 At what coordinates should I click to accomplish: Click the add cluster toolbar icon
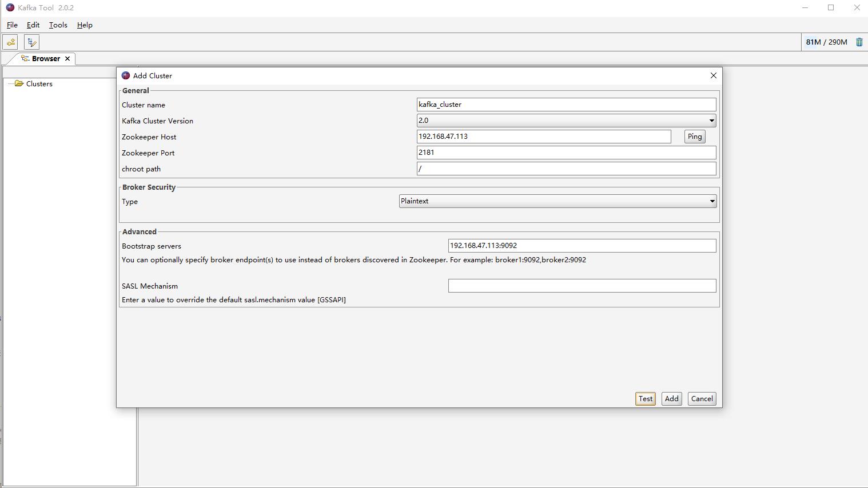11,42
